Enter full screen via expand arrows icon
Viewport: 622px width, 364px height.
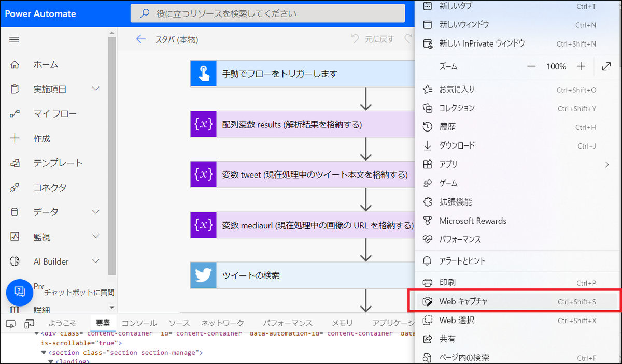pyautogui.click(x=606, y=66)
